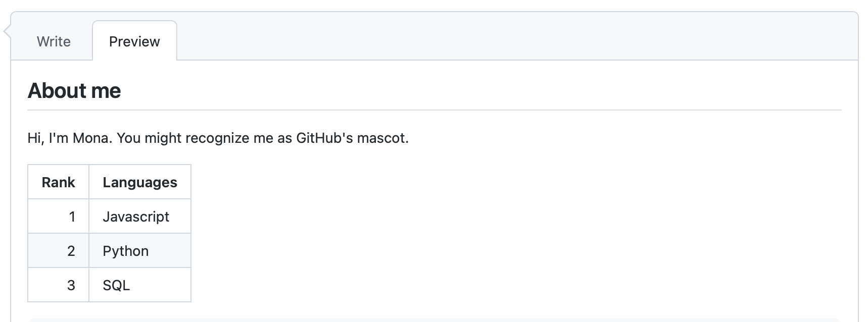Click the languages ranking table

pyautogui.click(x=109, y=232)
